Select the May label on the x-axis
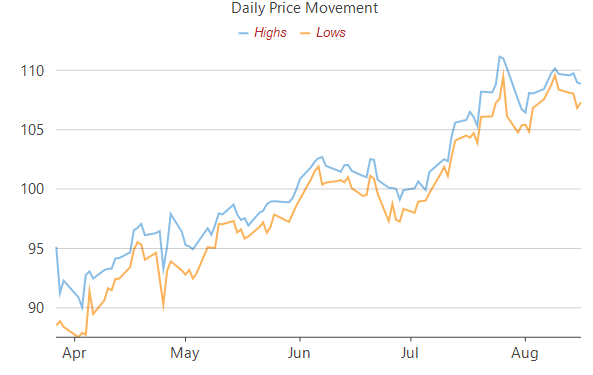Screen dimensions: 593x375 point(185,353)
